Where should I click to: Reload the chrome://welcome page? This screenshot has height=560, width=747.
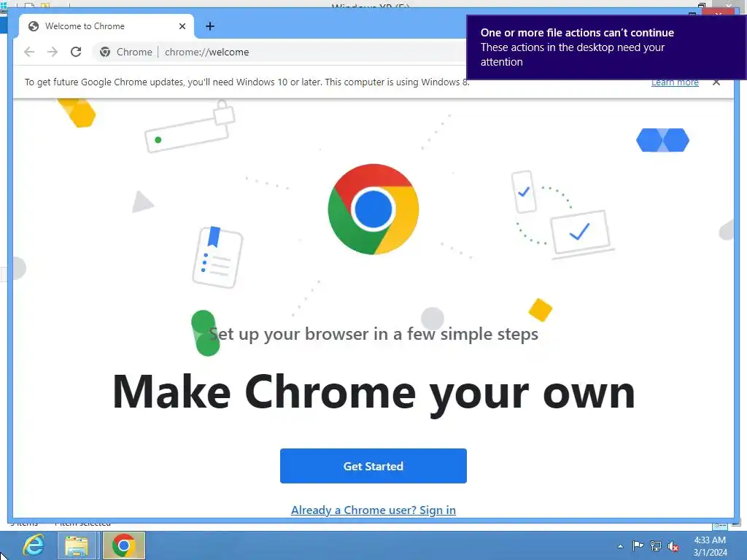(76, 52)
